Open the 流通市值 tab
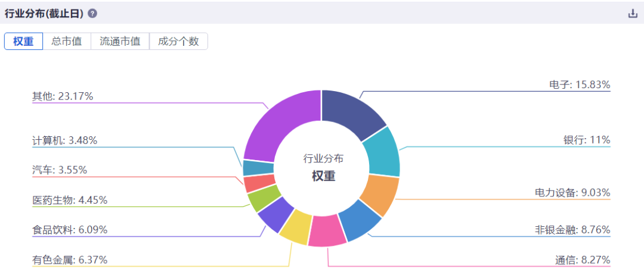This screenshot has height=275, width=644. pos(120,42)
